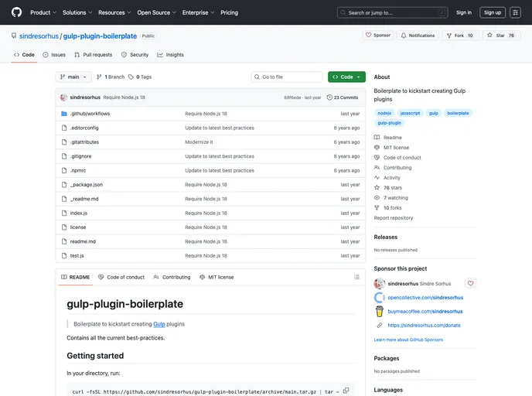Open the appearance settings icon in header
532x396 pixels.
coord(515,12)
